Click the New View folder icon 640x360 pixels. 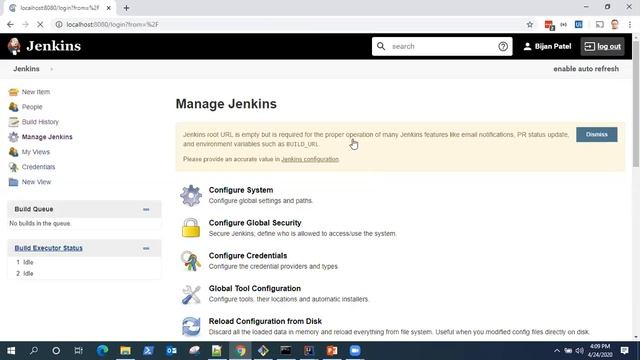(13, 182)
